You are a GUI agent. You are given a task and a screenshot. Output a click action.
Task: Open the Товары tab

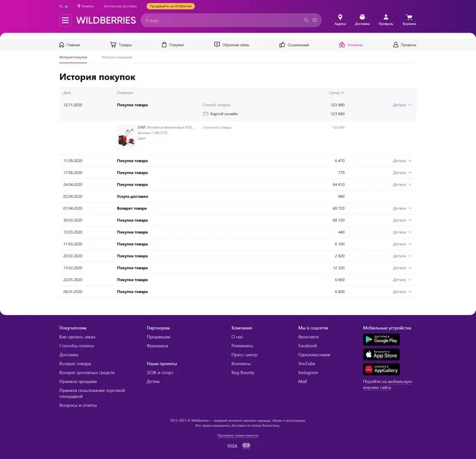pyautogui.click(x=121, y=45)
